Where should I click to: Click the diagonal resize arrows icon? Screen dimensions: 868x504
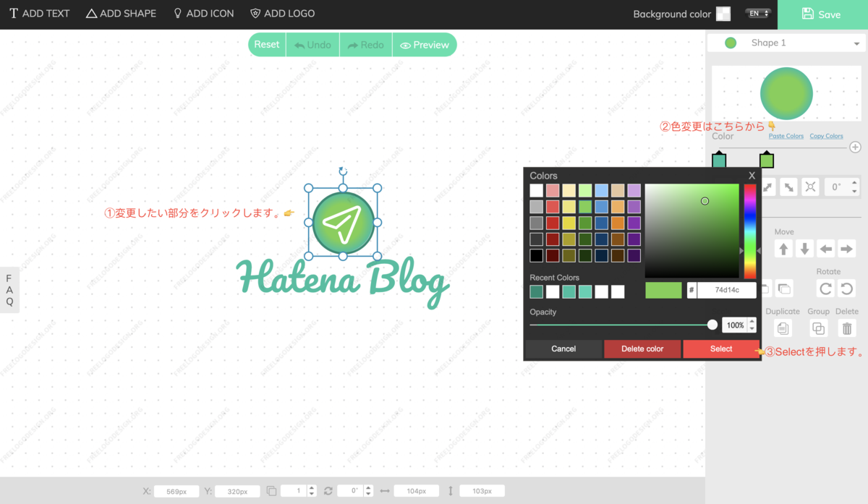pyautogui.click(x=789, y=187)
